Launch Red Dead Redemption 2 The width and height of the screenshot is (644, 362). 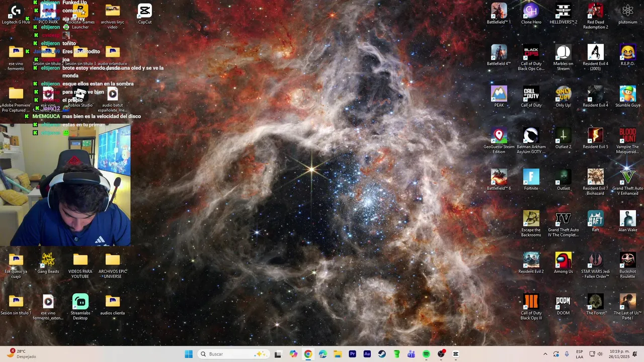pyautogui.click(x=596, y=16)
